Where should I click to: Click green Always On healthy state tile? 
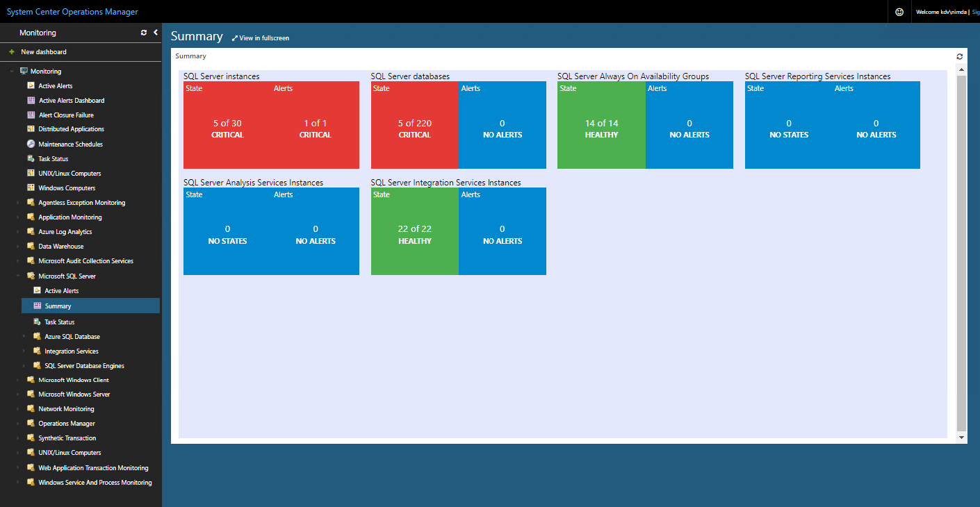tap(601, 125)
